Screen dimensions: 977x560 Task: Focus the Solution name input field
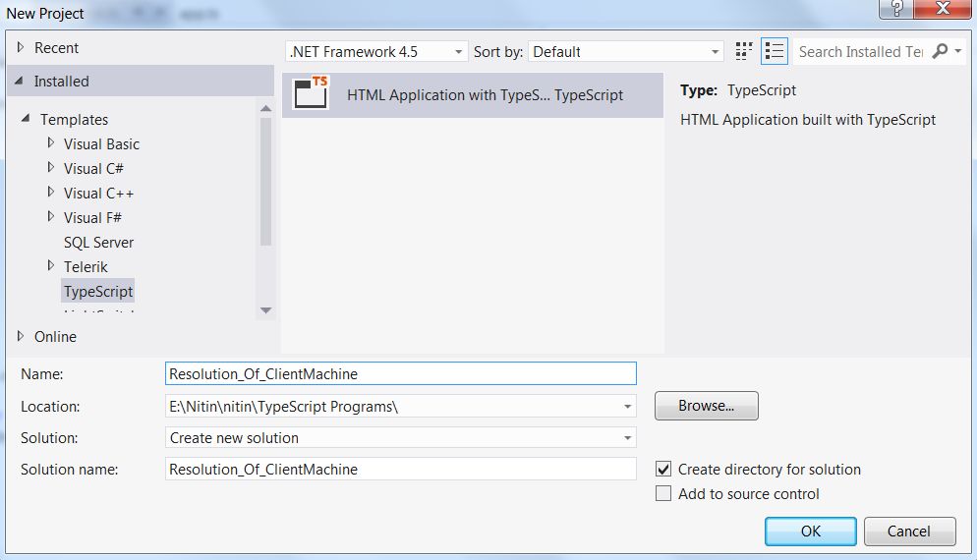coord(401,469)
